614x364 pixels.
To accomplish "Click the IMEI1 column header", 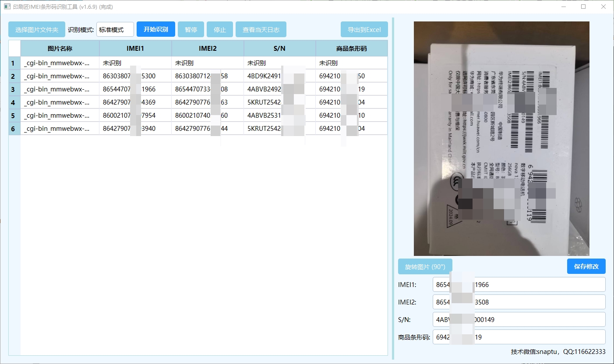I will click(x=135, y=49).
